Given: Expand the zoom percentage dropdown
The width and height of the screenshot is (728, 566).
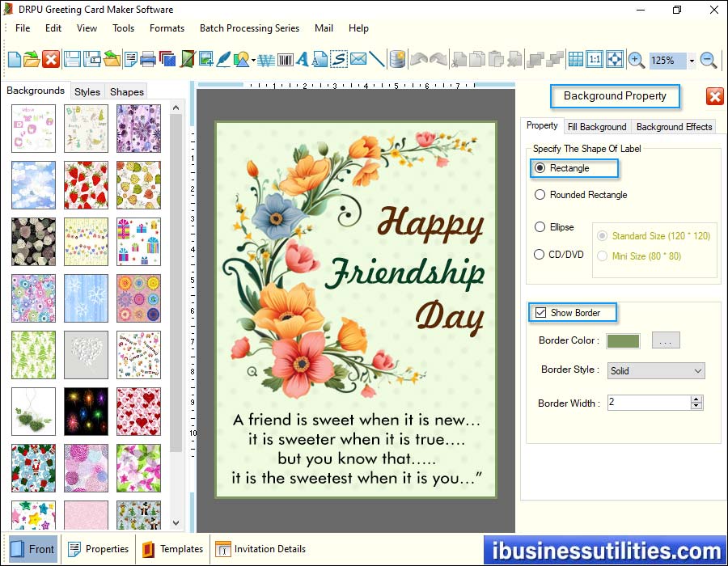Looking at the screenshot, I should coord(692,61).
